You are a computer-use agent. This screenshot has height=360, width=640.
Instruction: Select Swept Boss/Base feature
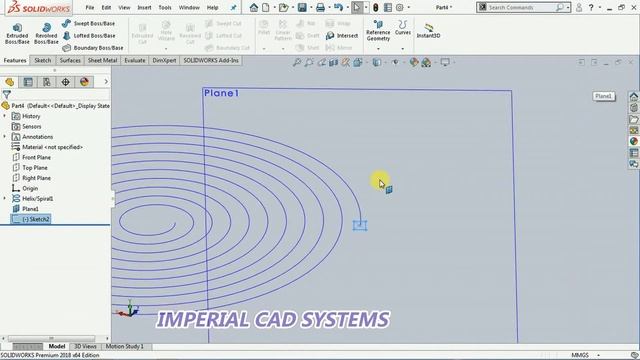click(89, 23)
